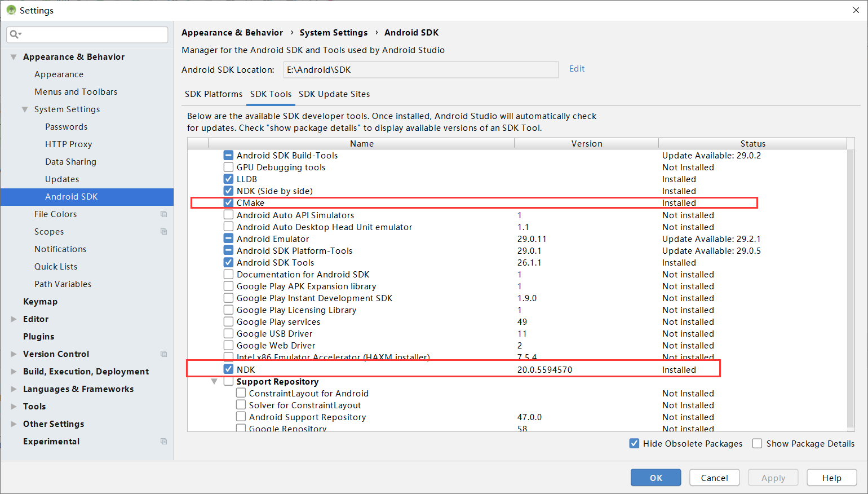Enable GPU Debugging tools checkbox

[x=228, y=167]
